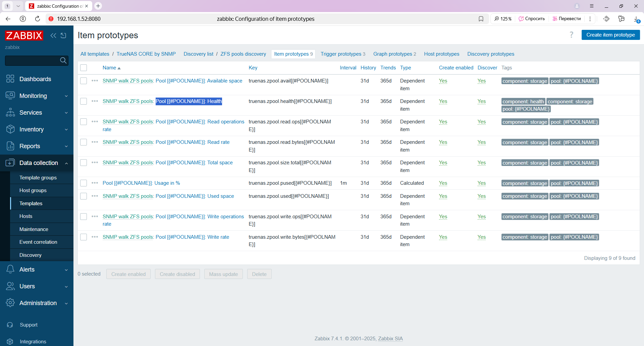Open the Dashboards icon in sidebar
Screen dimensions: 644x346
point(10,79)
